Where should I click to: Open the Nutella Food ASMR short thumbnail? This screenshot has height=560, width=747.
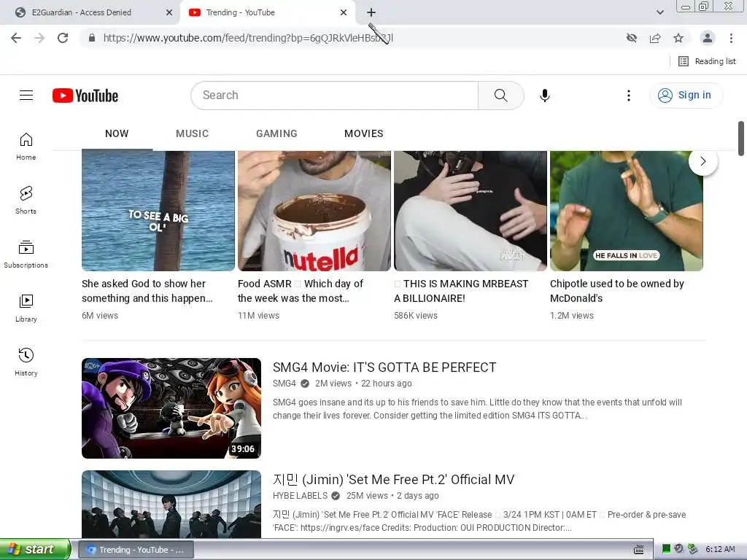(x=314, y=211)
